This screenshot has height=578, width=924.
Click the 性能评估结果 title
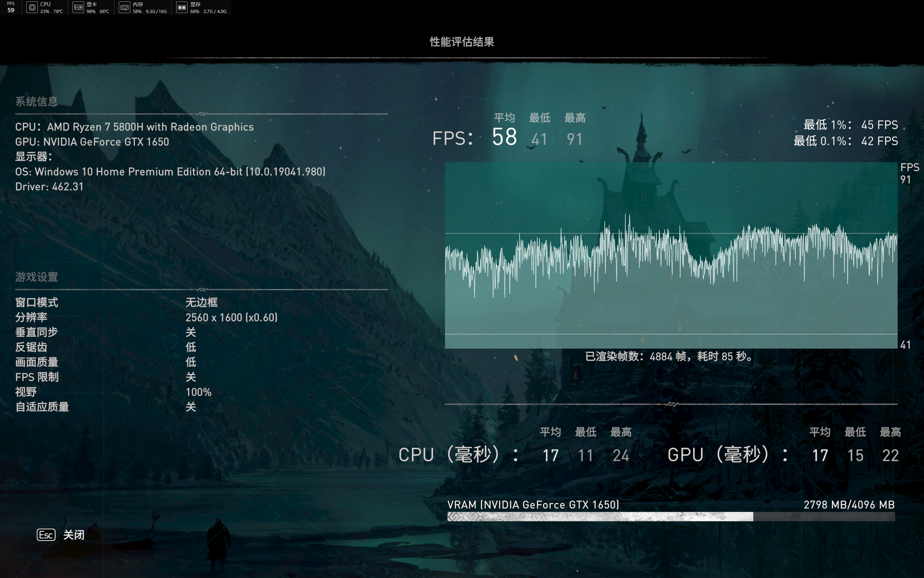462,42
